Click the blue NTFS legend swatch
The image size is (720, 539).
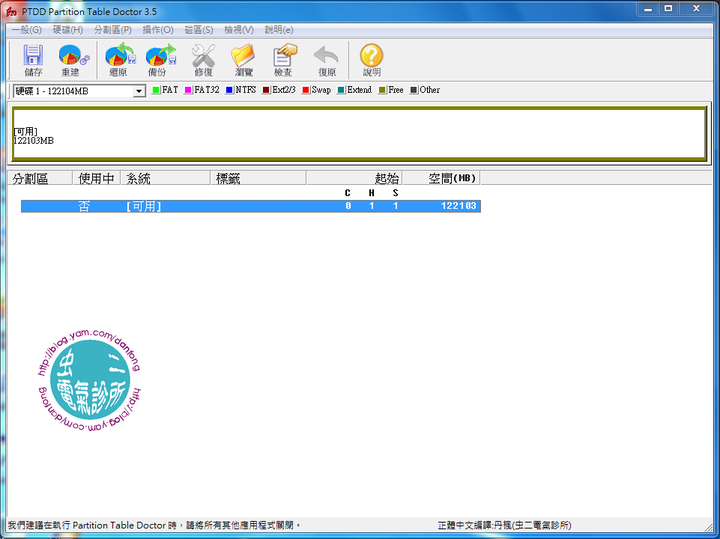[x=229, y=90]
